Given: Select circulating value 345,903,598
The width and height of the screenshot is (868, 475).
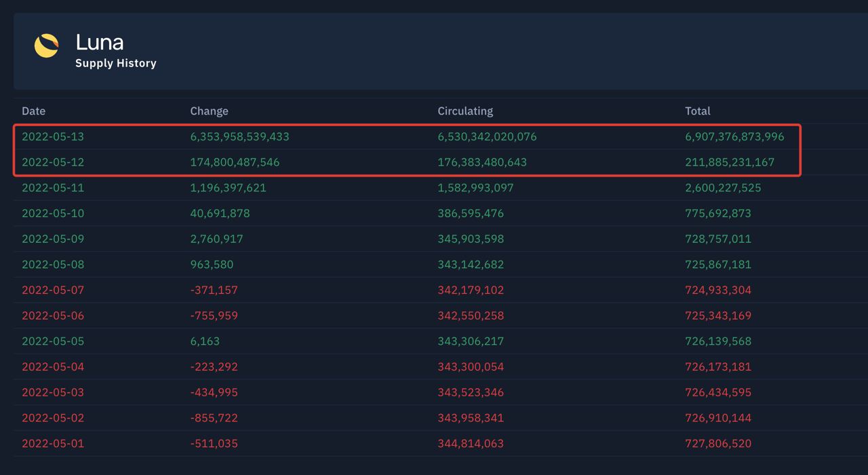Looking at the screenshot, I should [x=471, y=239].
